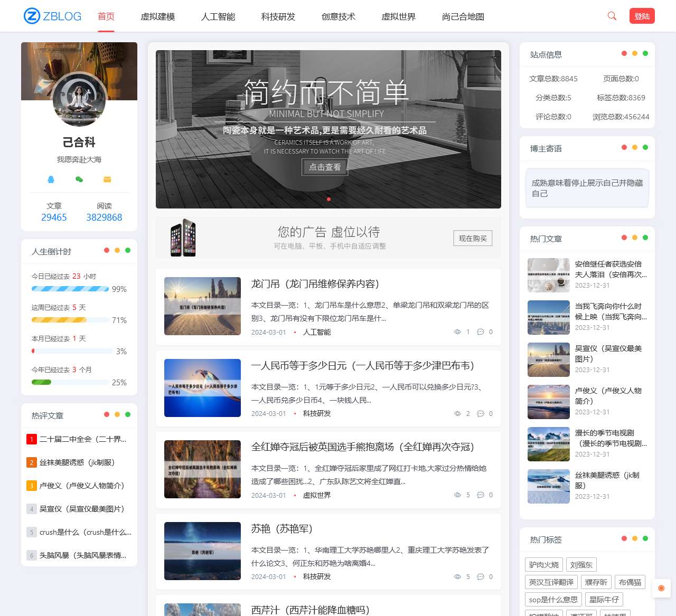Select the carousel indicator dot below banner
676x616 pixels.
click(x=328, y=200)
